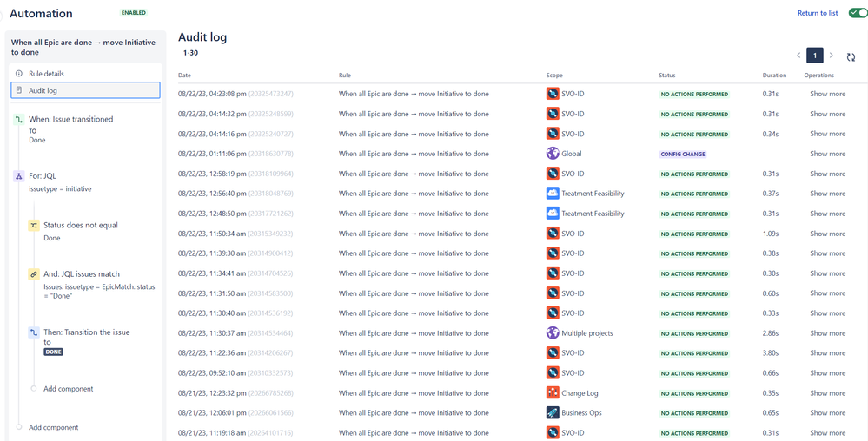The width and height of the screenshot is (868, 441).
Task: Show more for 04:14:16 pm entry
Action: [x=827, y=134]
